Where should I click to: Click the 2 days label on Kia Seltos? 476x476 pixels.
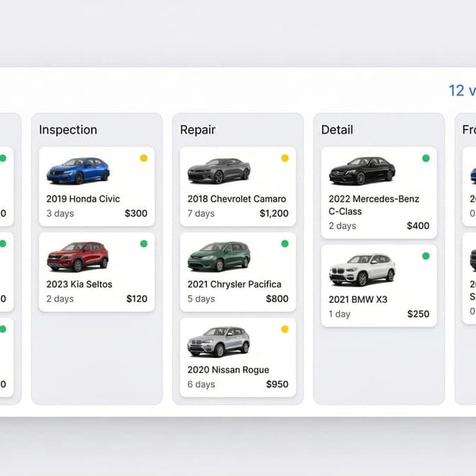click(x=60, y=299)
